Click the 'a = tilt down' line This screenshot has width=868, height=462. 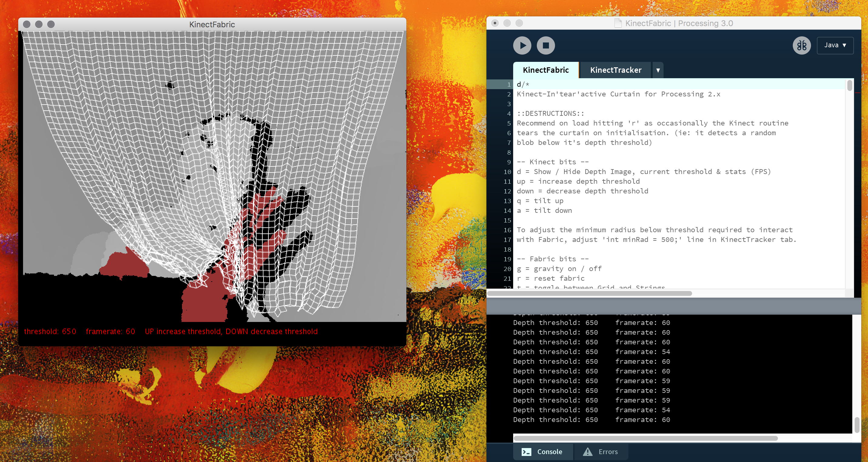[544, 210]
